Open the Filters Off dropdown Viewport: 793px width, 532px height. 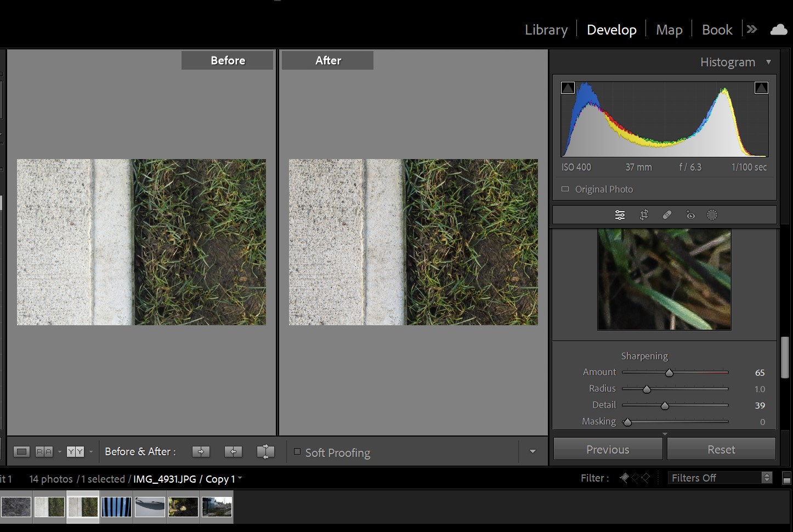(720, 478)
